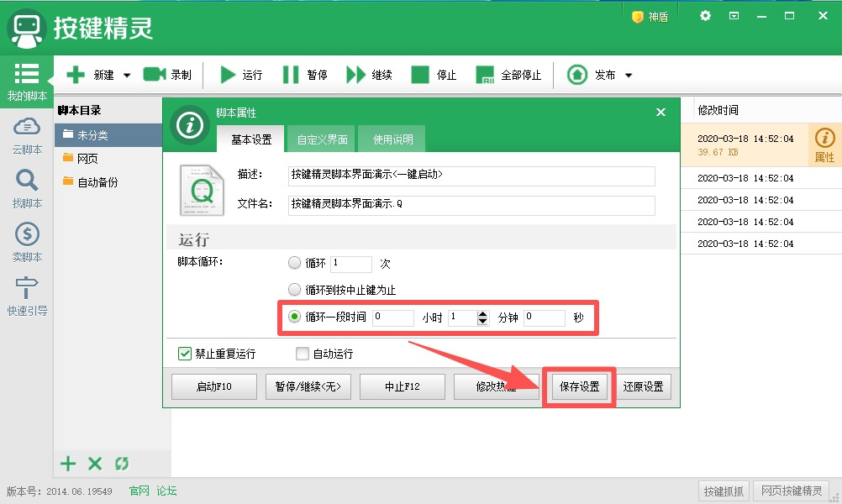The width and height of the screenshot is (842, 504).
Task: Click the refresh icon below script directory
Action: tap(122, 464)
